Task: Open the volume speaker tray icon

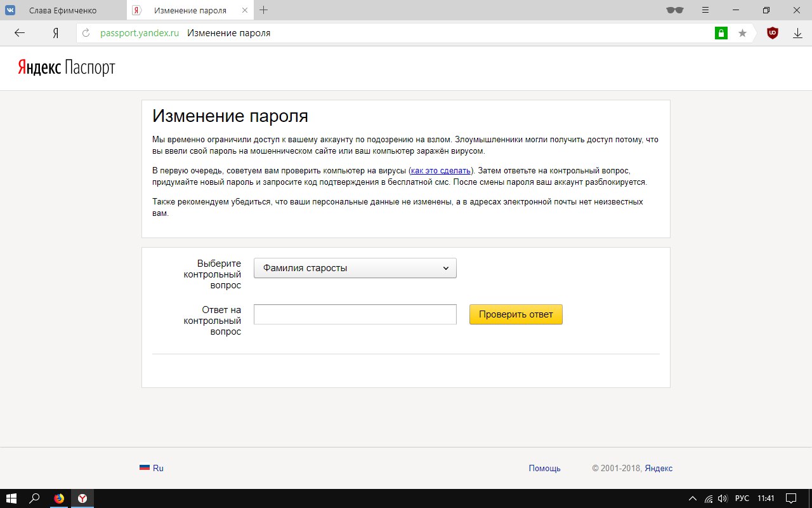Action: [x=722, y=498]
